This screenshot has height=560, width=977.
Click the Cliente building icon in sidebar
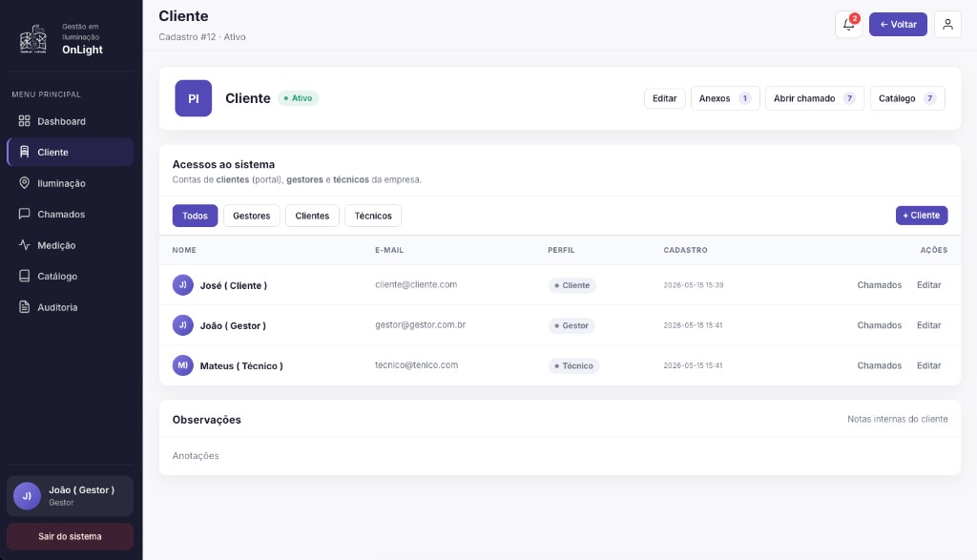tap(24, 152)
